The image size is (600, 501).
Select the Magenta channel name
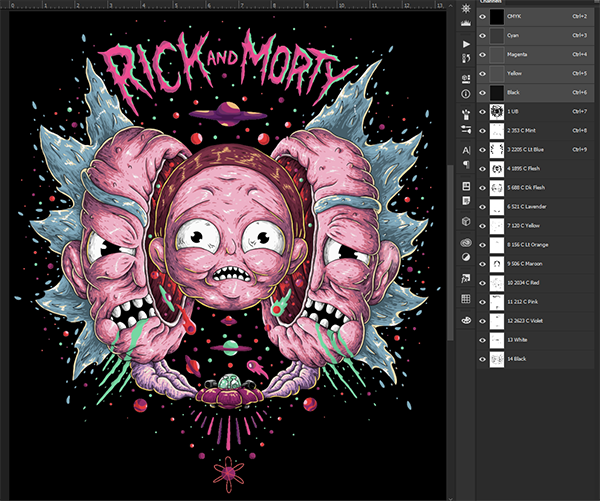(x=517, y=55)
